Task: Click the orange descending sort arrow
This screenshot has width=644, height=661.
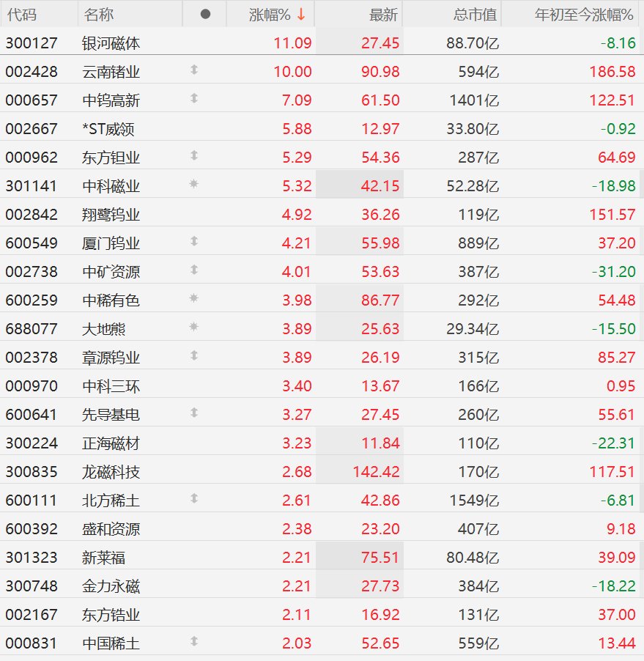Action: point(301,15)
